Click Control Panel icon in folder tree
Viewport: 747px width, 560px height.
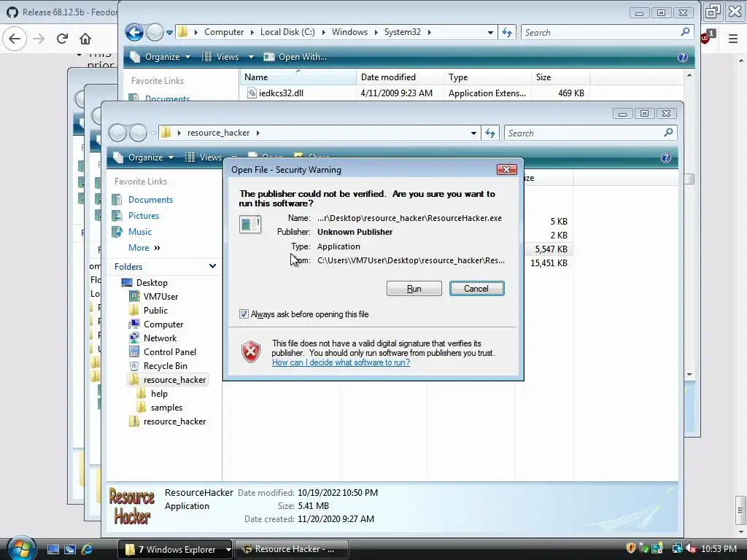134,352
